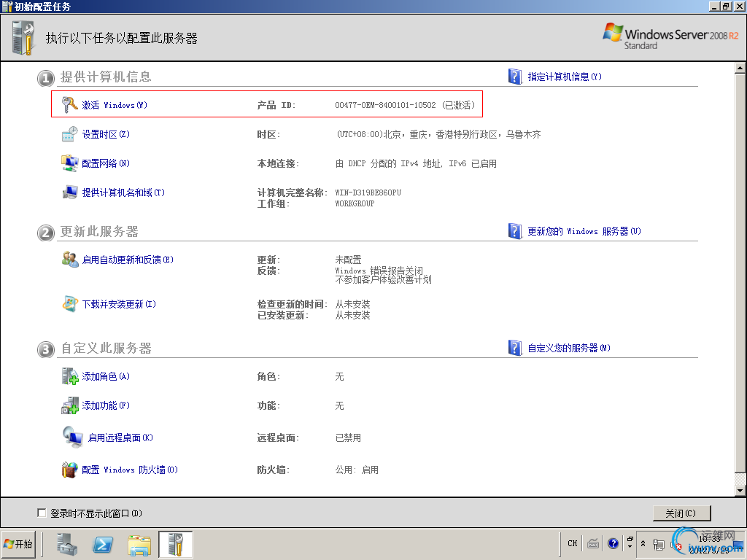Click the scrollbar up arrow

pyautogui.click(x=740, y=68)
